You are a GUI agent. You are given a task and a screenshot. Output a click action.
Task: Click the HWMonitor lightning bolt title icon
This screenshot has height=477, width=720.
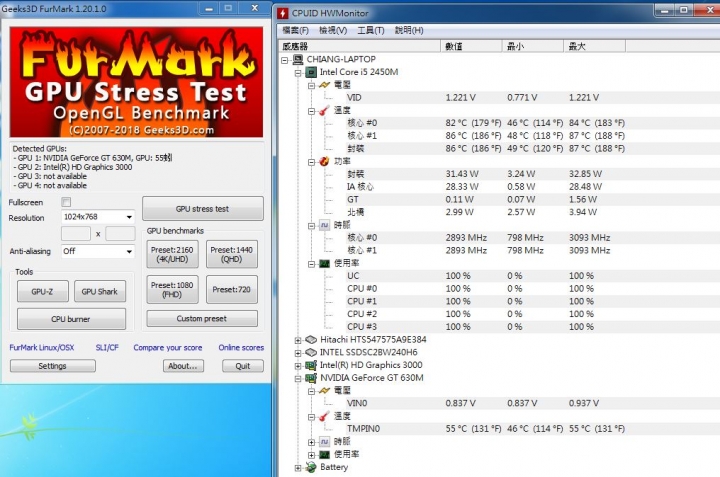(x=282, y=13)
